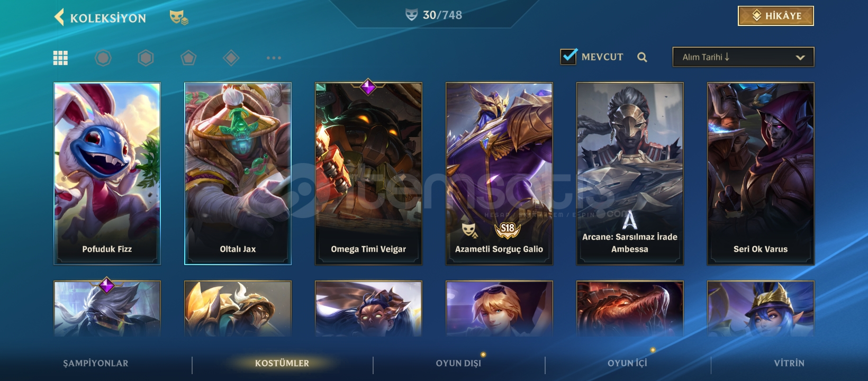Filter by the pentagon rarity icon
868x381 pixels.
coord(188,58)
